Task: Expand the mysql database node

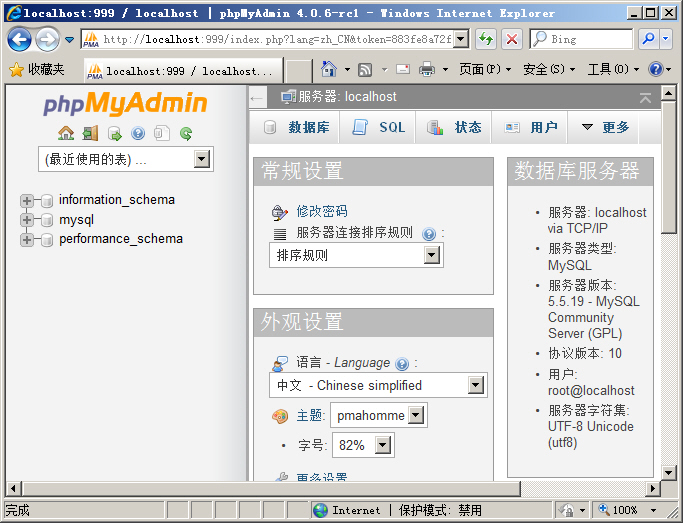Action: (27, 220)
